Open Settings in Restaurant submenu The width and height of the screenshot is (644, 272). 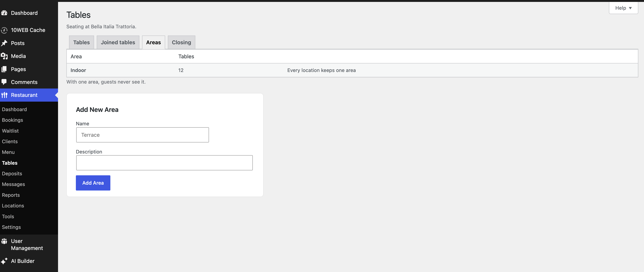[12, 227]
